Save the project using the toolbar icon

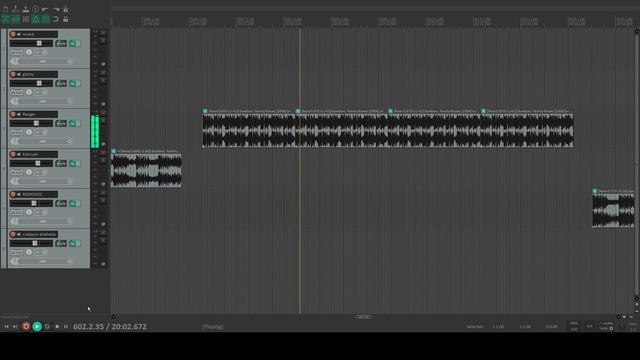coord(26,9)
